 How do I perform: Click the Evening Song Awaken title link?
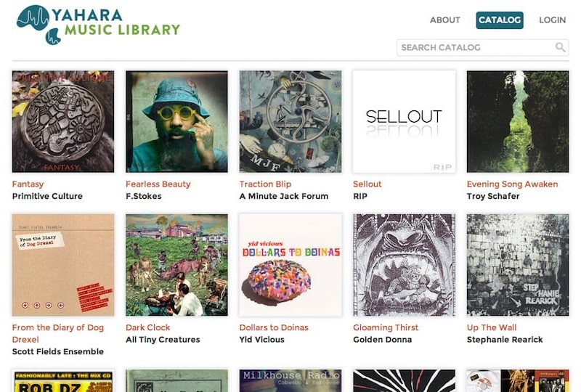pyautogui.click(x=512, y=184)
